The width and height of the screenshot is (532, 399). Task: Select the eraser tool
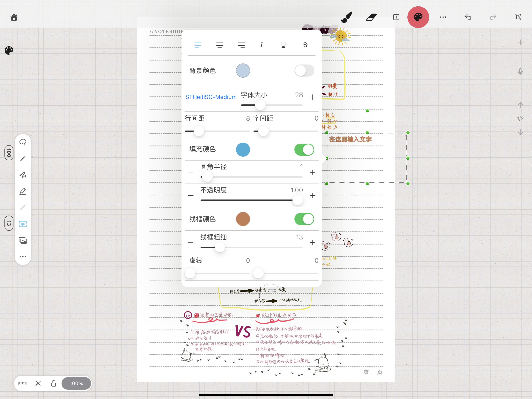(371, 17)
